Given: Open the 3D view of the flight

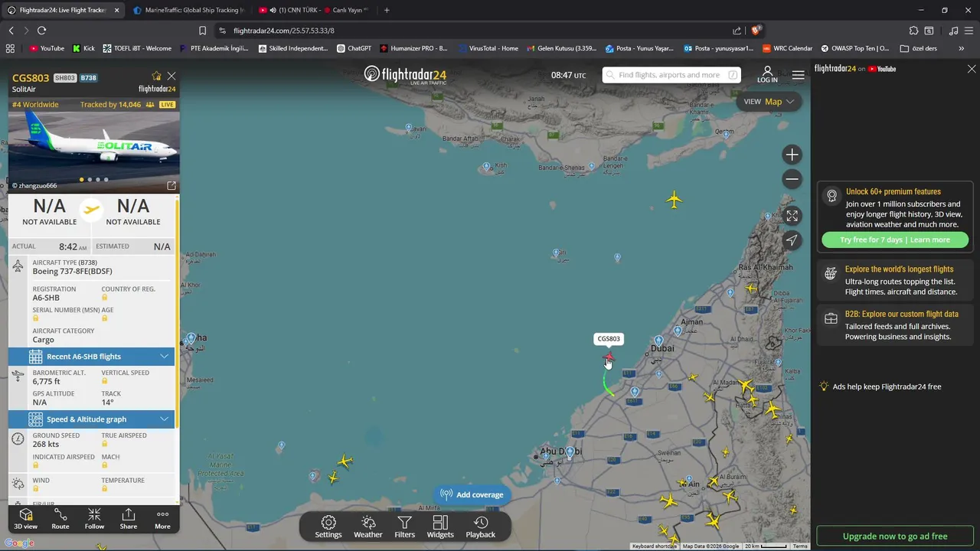Looking at the screenshot, I should [25, 519].
